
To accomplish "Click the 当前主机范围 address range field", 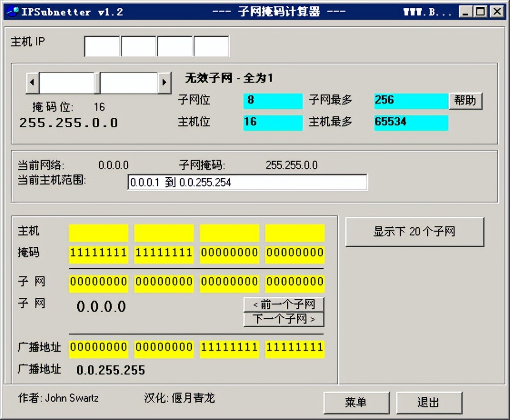I will pos(248,182).
